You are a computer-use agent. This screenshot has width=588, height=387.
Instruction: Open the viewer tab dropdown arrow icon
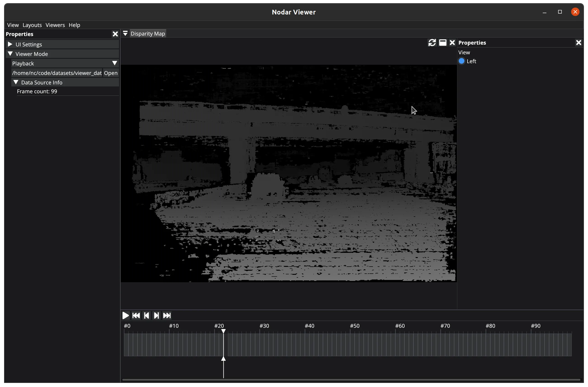(x=125, y=33)
